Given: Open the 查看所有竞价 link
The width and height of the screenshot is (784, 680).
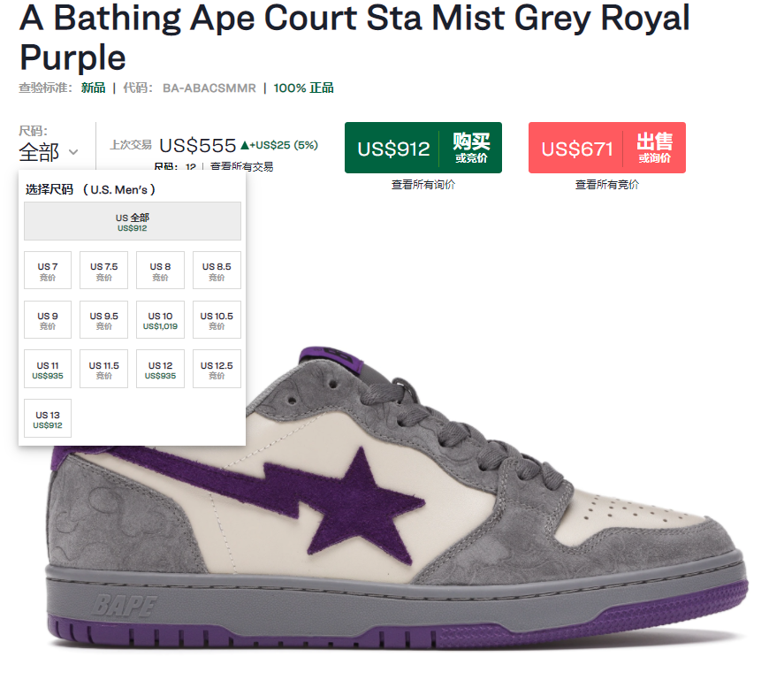Looking at the screenshot, I should tap(607, 185).
